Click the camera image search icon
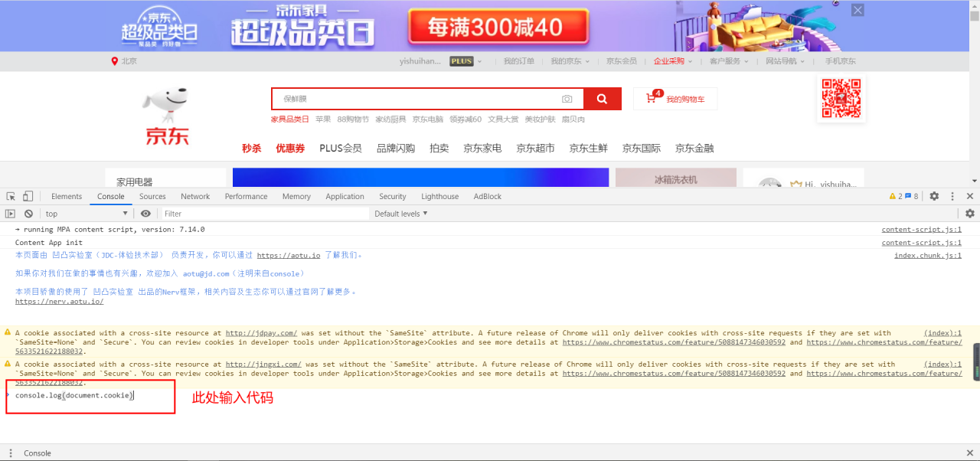Viewport: 980px width, 461px height. point(567,99)
